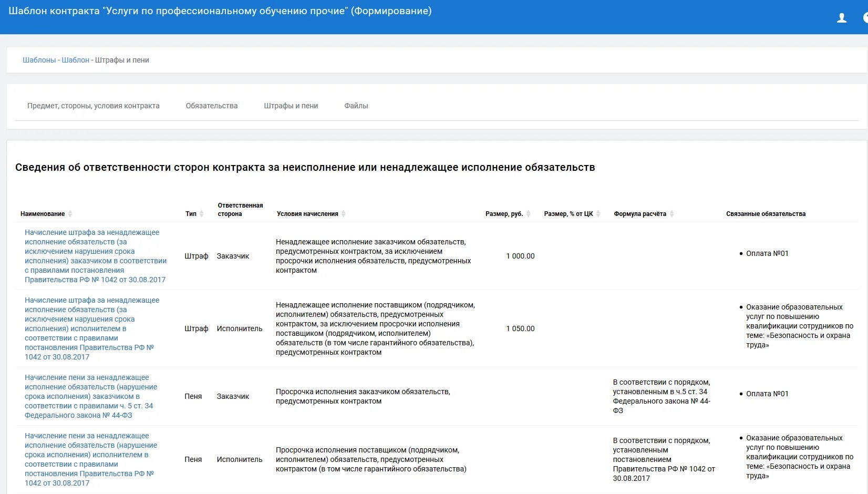Click the Ответственная сторона column header

(240, 210)
